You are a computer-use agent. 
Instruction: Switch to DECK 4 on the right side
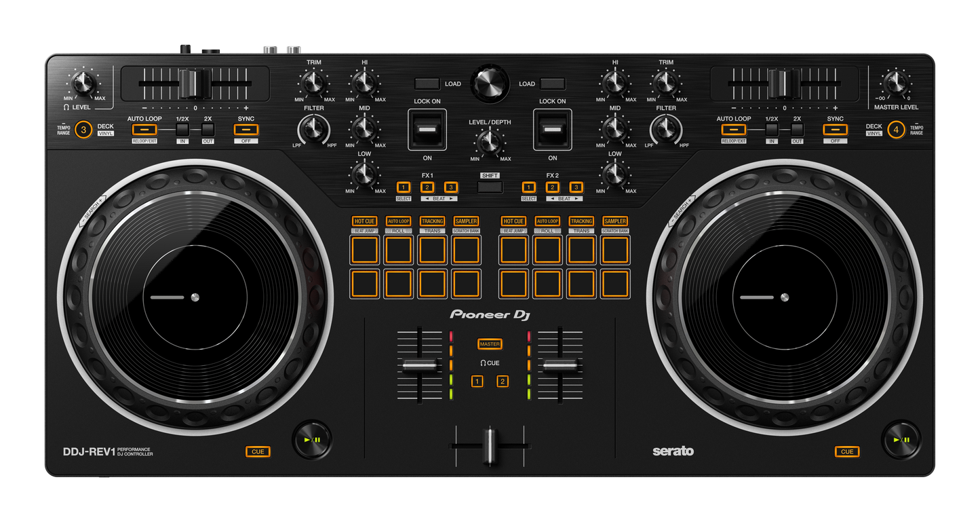[x=895, y=129]
